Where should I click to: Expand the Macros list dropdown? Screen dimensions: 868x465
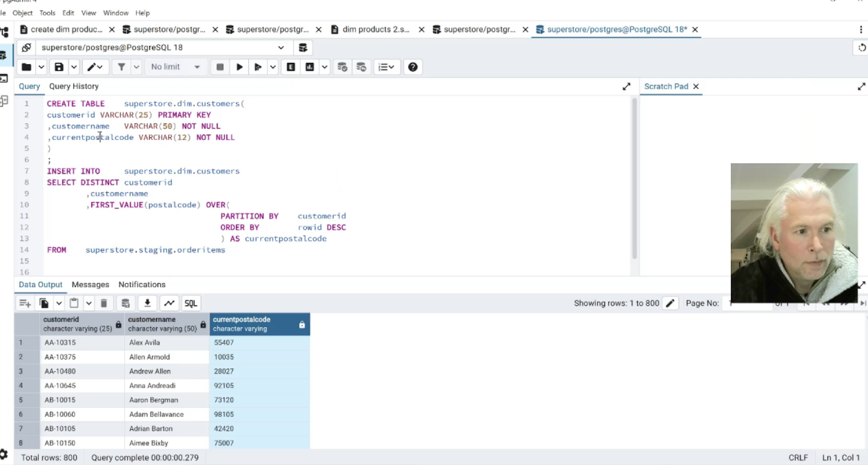point(386,67)
